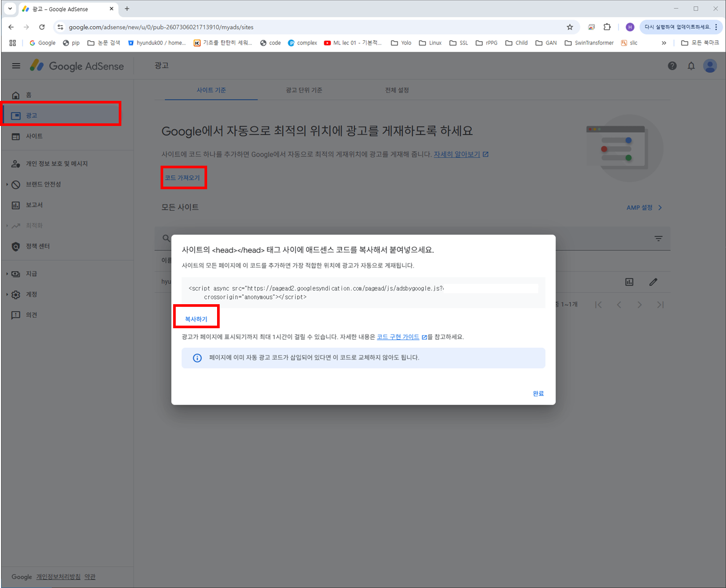Open the SSL bookmark folder
The height and width of the screenshot is (588, 726).
coord(459,43)
